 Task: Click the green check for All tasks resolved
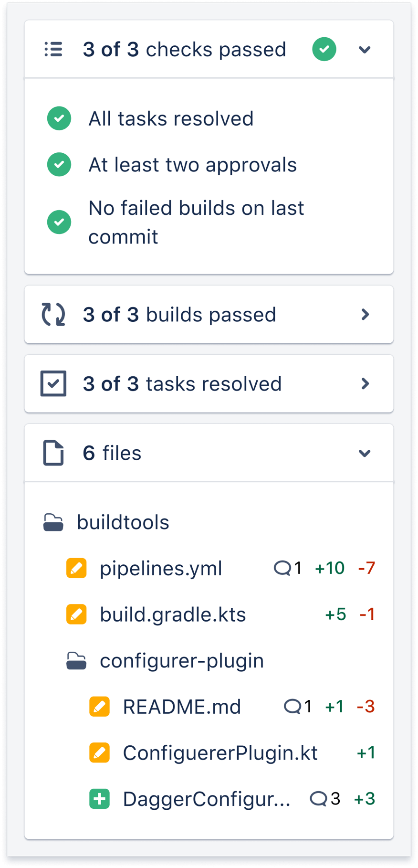click(59, 118)
